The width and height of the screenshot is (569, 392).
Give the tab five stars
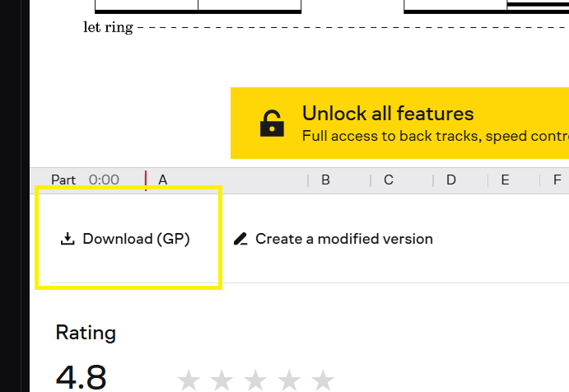click(x=324, y=380)
